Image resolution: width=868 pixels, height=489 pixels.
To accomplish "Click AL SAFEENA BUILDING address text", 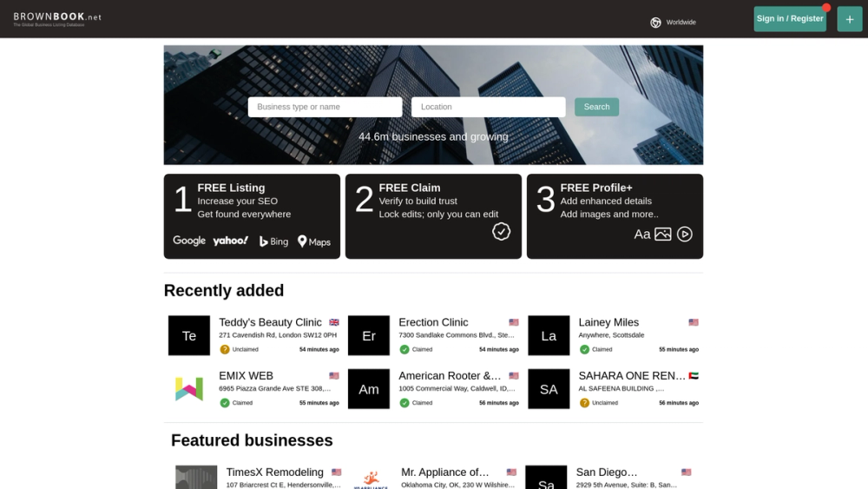I will click(x=621, y=388).
